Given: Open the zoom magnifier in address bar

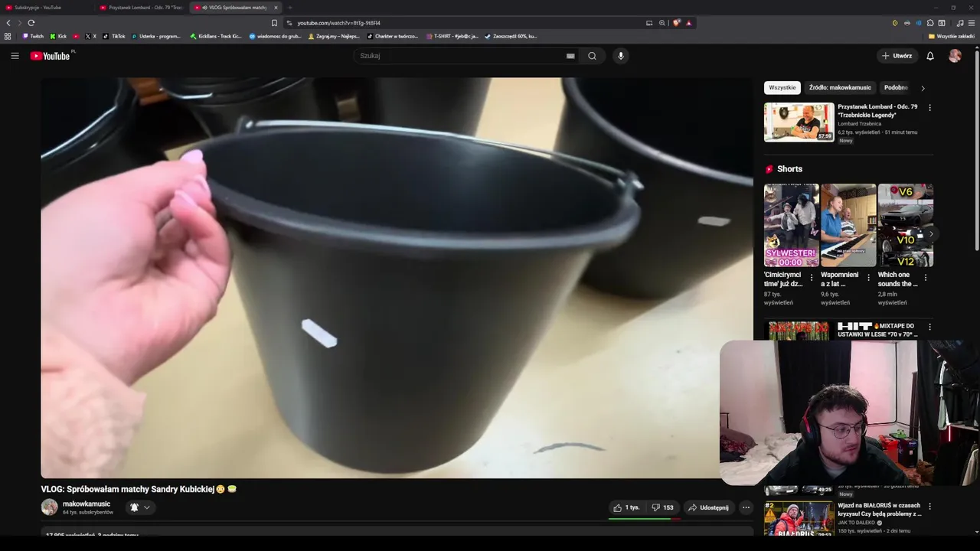Looking at the screenshot, I should pyautogui.click(x=662, y=23).
